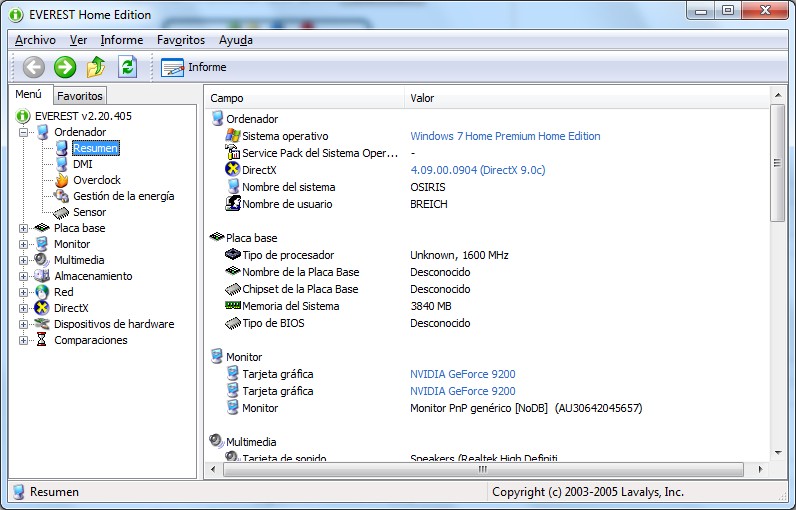The width and height of the screenshot is (796, 510).
Task: Sort by the Valor column header
Action: click(x=587, y=98)
